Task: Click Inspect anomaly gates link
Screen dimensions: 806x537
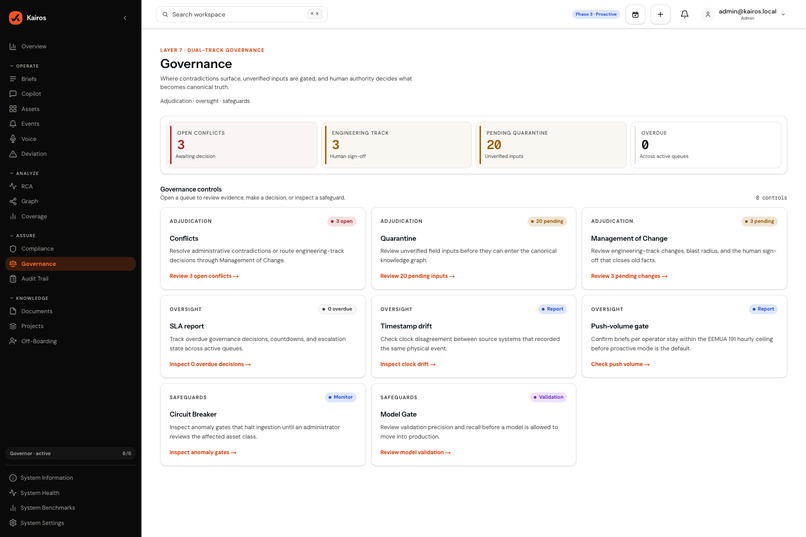Action: coord(203,452)
